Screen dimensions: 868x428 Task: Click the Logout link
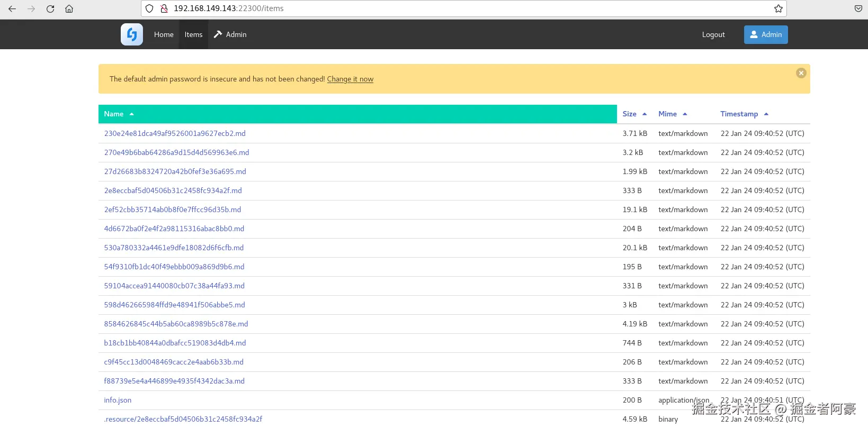713,34
